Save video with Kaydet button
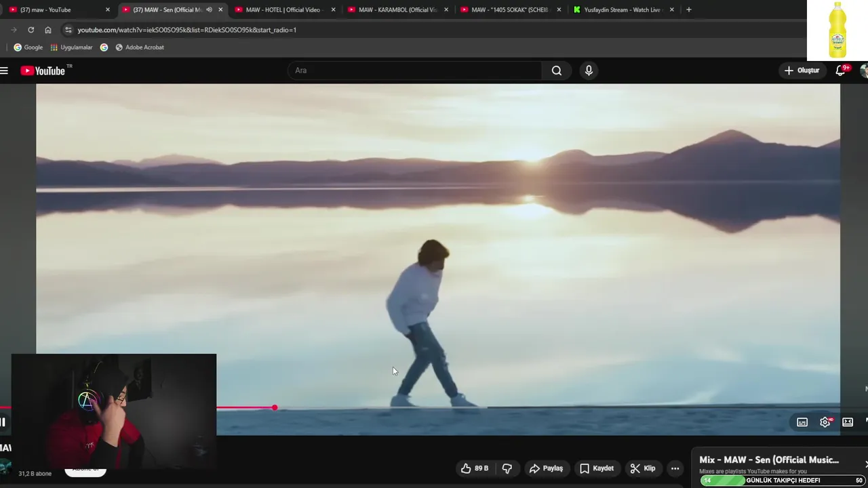 point(597,468)
